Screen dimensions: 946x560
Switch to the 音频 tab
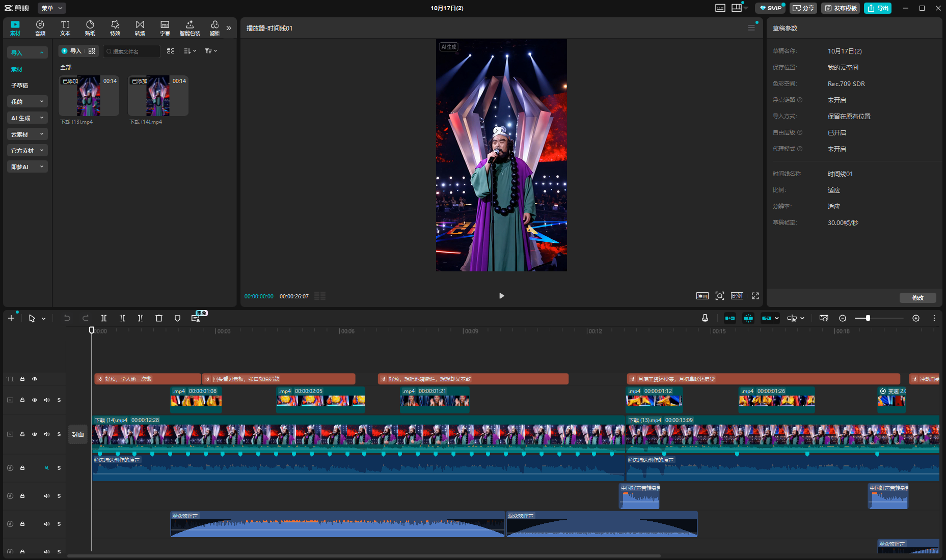[x=40, y=28]
